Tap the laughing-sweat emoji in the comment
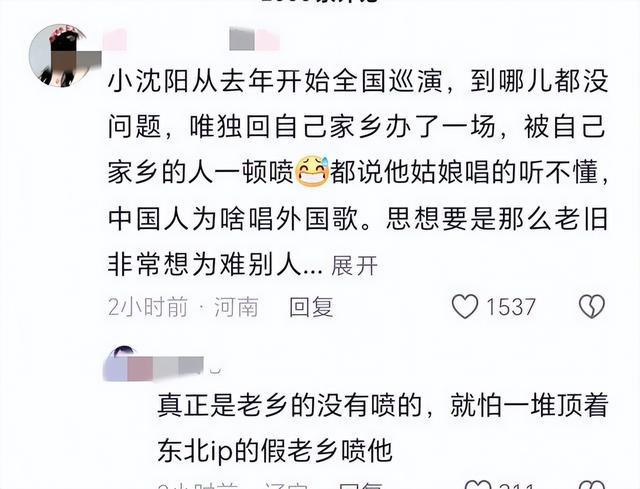Viewport: 640px width, 489px height. click(x=312, y=171)
